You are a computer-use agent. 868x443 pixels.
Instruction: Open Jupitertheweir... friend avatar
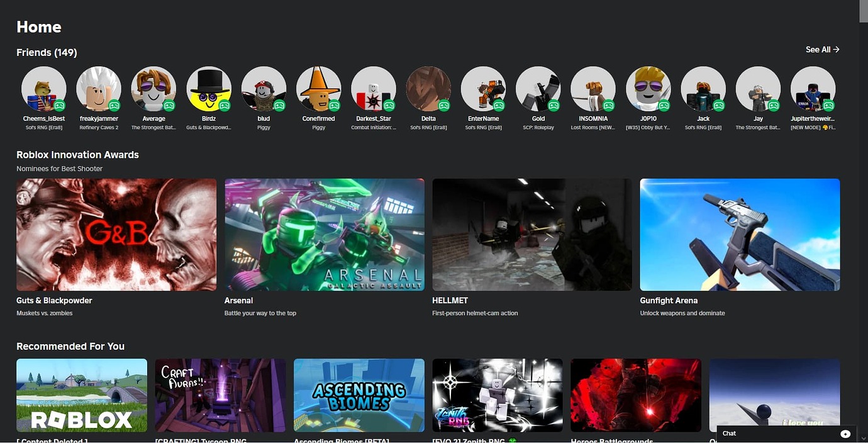click(x=813, y=89)
